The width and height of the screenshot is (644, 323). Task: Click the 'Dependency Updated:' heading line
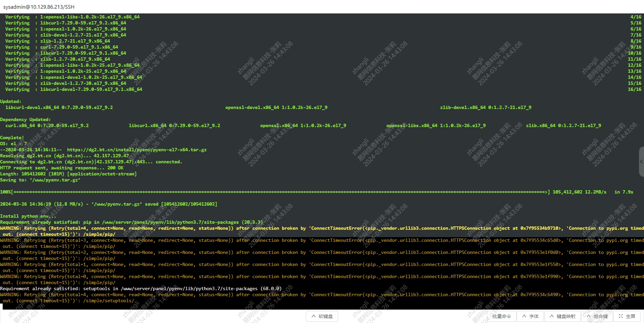[25, 119]
